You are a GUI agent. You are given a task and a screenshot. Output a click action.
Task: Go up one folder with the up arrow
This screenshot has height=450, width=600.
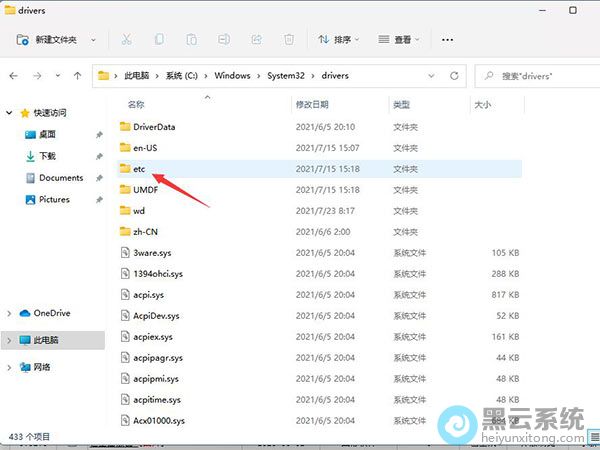[77, 75]
